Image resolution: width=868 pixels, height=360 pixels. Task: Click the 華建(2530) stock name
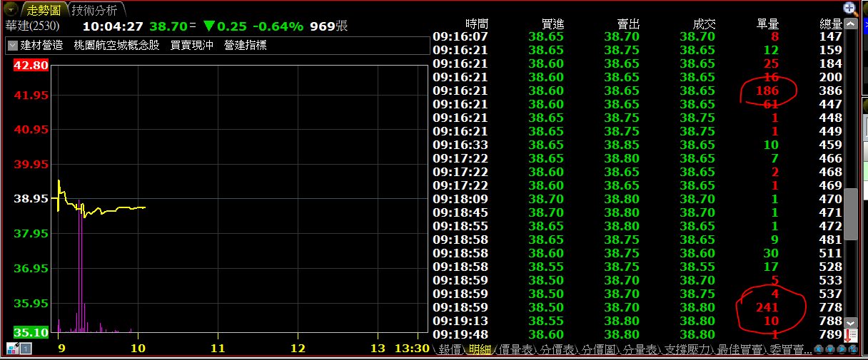click(x=32, y=26)
